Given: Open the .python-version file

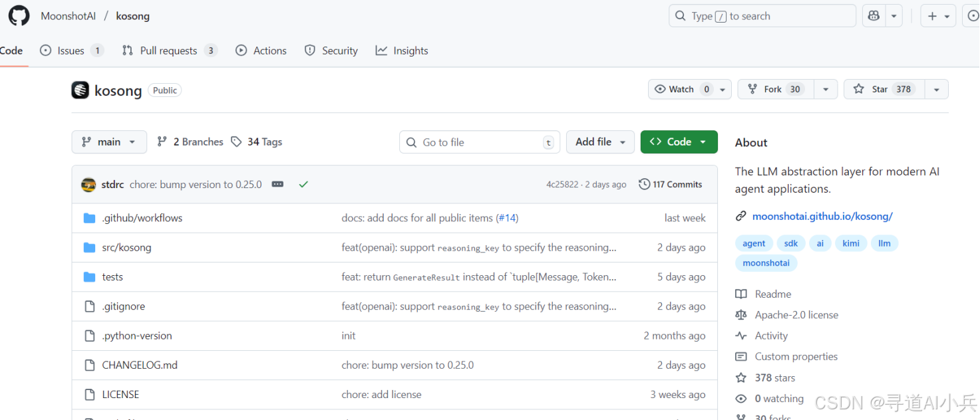Looking at the screenshot, I should tap(137, 336).
